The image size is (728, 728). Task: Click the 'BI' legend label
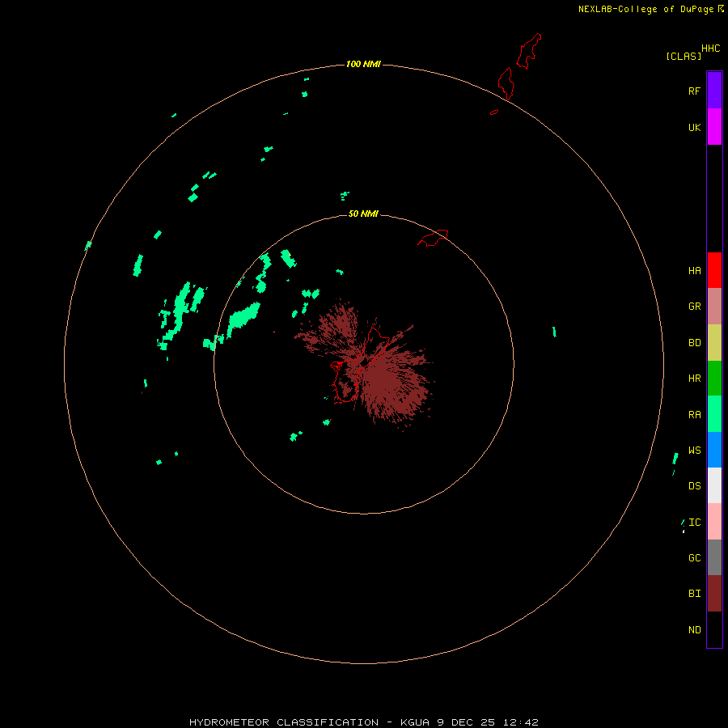[x=694, y=594]
